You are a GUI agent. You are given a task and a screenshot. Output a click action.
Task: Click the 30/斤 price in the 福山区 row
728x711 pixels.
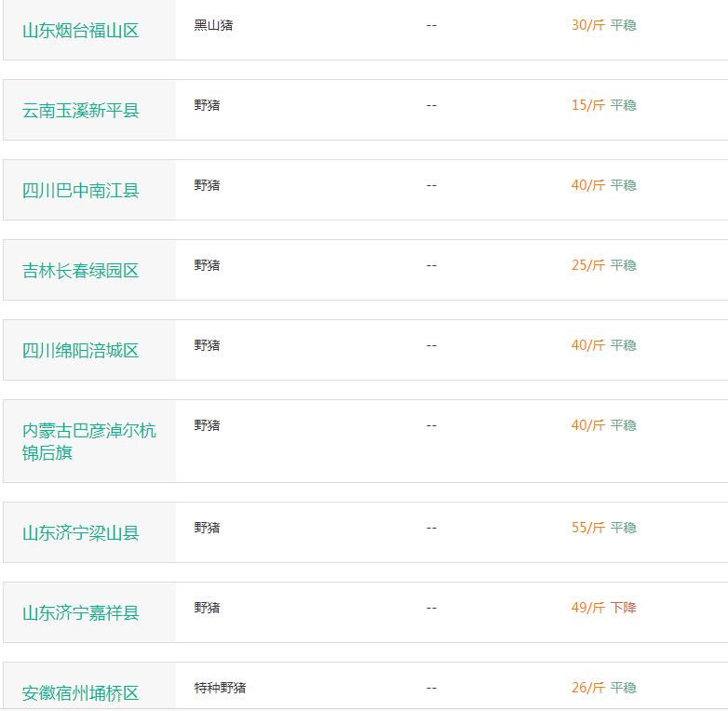[587, 25]
